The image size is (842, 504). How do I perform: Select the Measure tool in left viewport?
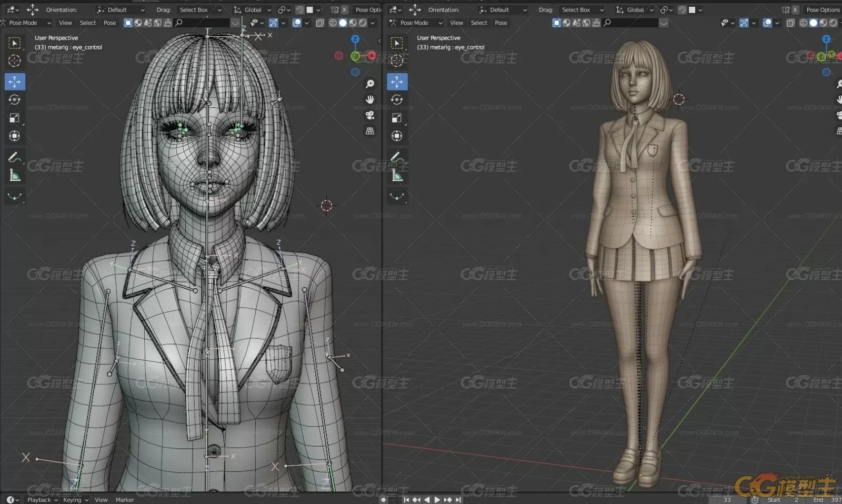pos(15,175)
